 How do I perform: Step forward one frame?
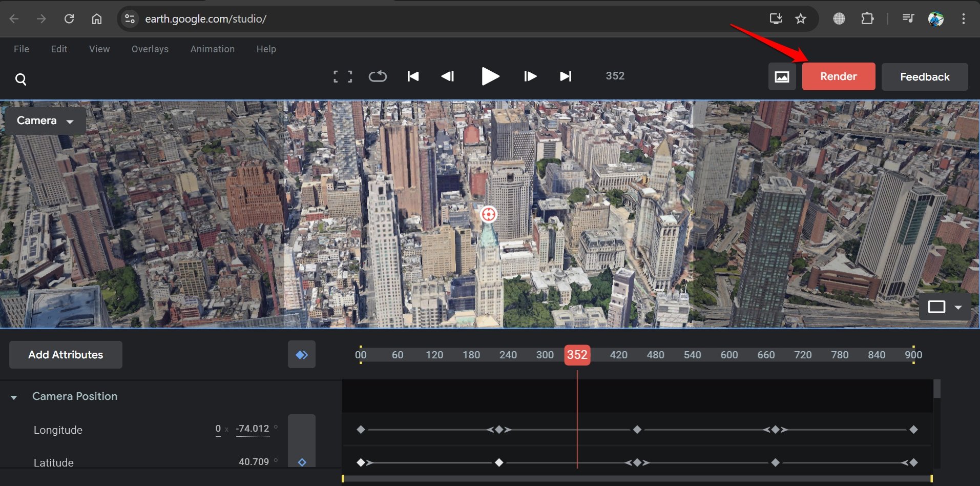click(x=530, y=76)
